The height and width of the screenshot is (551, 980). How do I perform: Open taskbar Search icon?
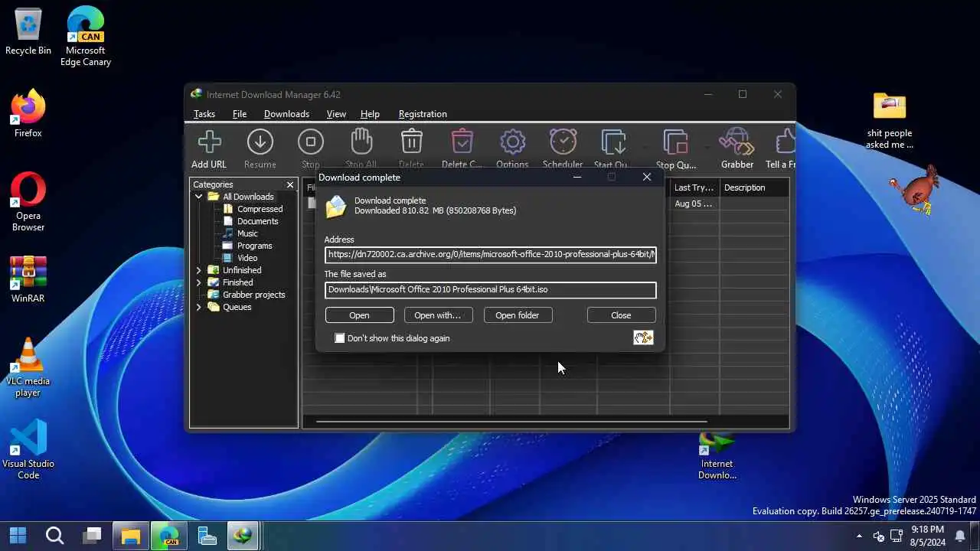[x=54, y=535]
